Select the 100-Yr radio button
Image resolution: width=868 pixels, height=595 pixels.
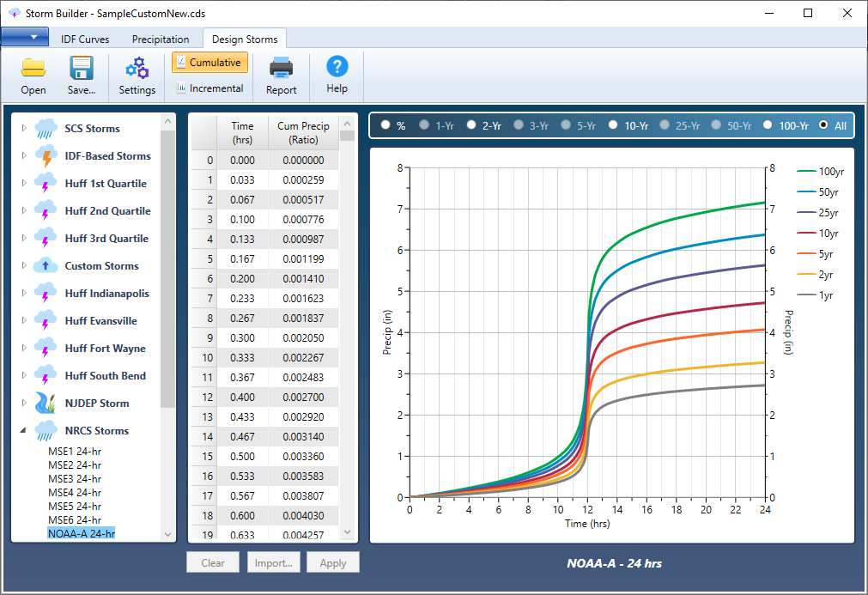pyautogui.click(x=768, y=125)
